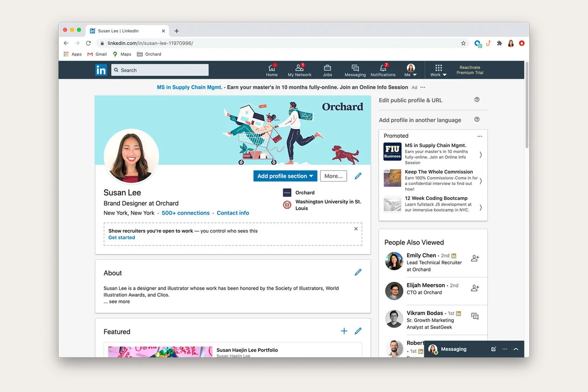The height and width of the screenshot is (392, 588).
Task: Open My Network in the nav bar
Action: pyautogui.click(x=299, y=70)
